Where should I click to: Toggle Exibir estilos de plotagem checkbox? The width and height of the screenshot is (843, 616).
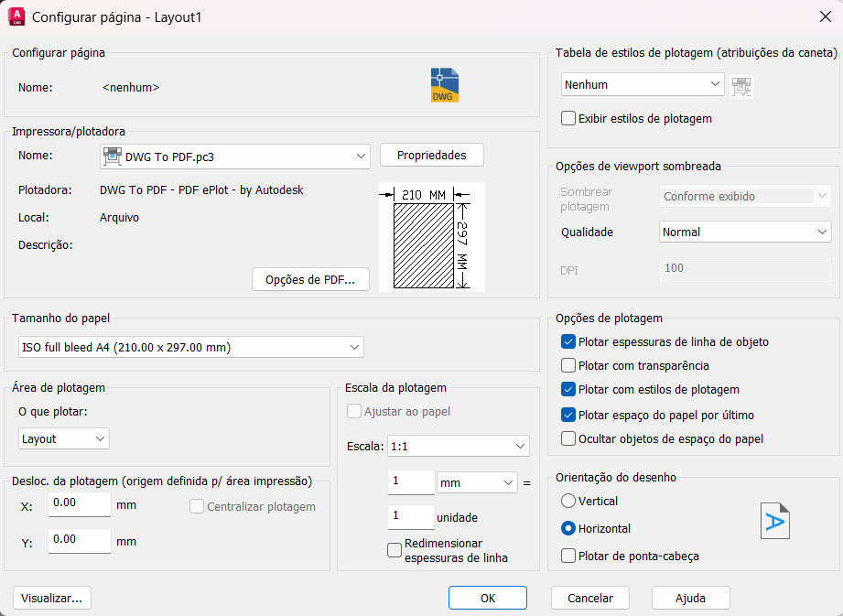click(x=568, y=118)
